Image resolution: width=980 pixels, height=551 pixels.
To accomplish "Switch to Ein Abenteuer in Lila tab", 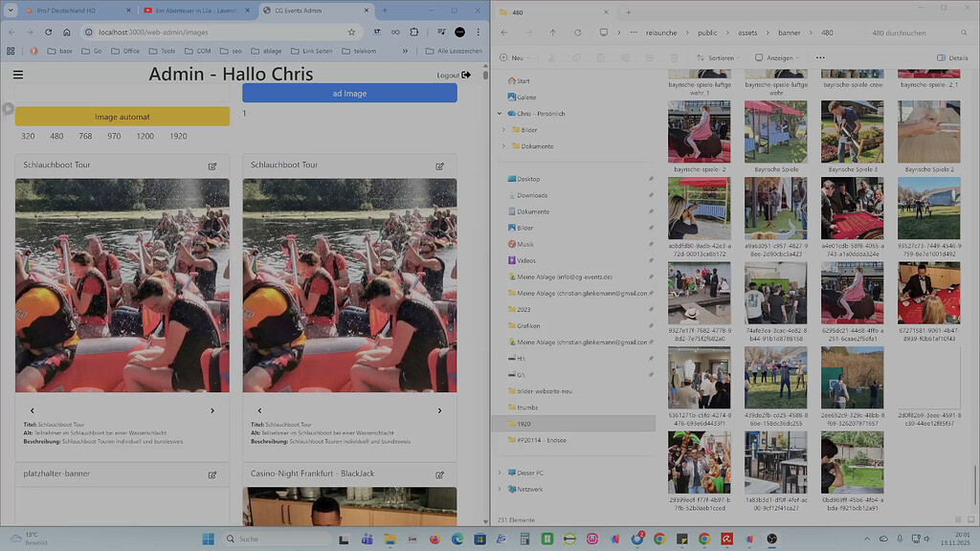I will click(197, 11).
